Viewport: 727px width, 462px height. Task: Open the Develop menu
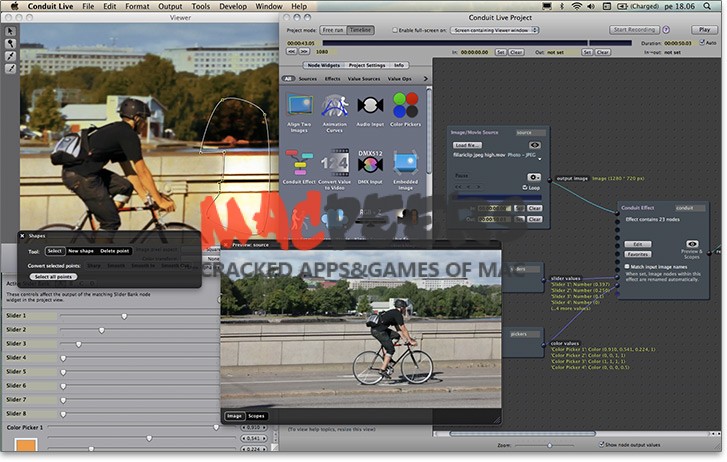pyautogui.click(x=233, y=6)
